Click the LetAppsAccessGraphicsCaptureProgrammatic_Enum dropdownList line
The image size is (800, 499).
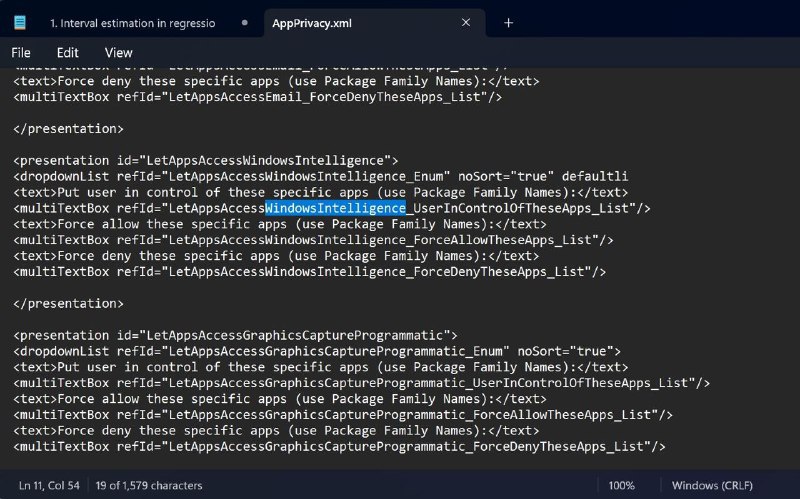pyautogui.click(x=317, y=351)
